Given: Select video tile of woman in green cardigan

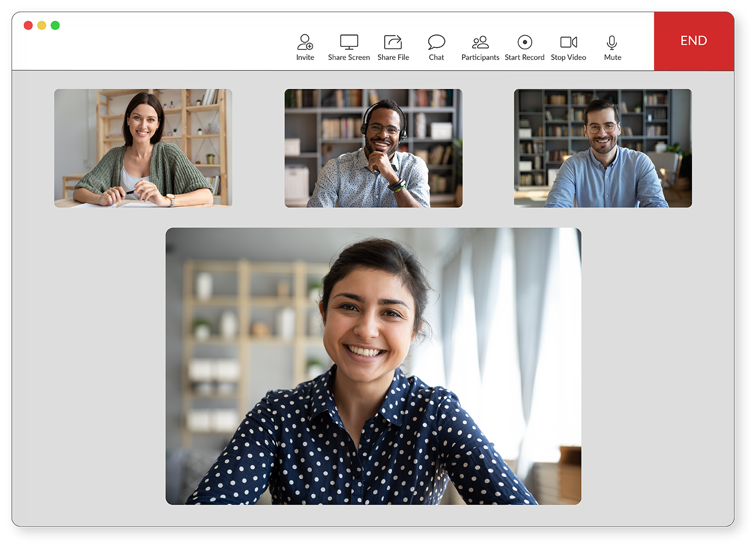Looking at the screenshot, I should click(143, 148).
